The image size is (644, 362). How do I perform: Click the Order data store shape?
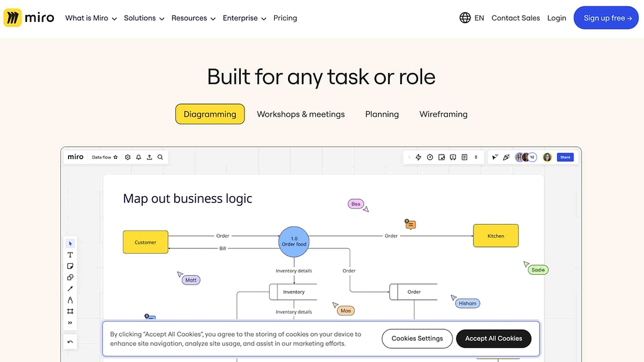(414, 292)
